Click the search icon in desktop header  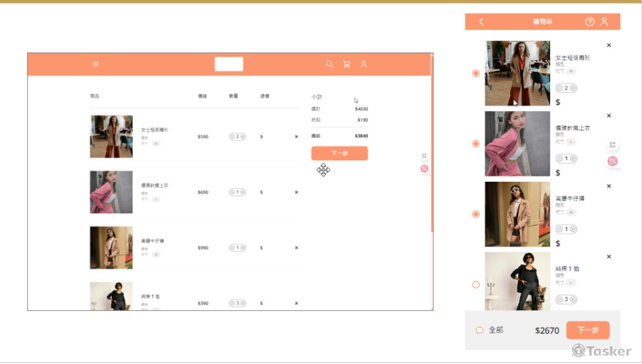329,64
